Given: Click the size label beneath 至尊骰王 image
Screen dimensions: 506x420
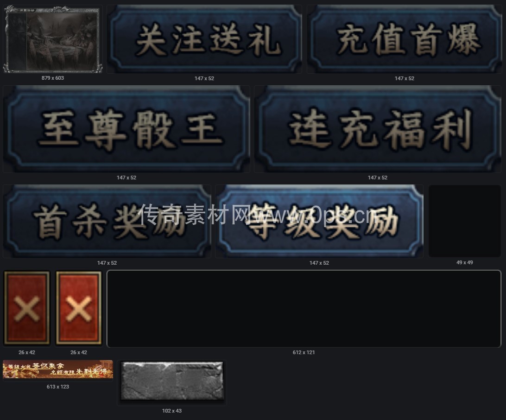Looking at the screenshot, I should tap(126, 178).
